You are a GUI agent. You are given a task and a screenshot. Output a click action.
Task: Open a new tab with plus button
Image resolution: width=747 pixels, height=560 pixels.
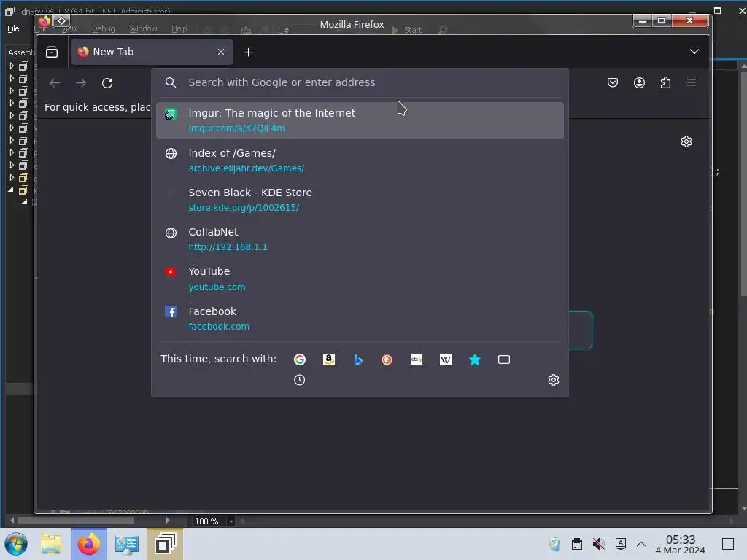coord(248,52)
